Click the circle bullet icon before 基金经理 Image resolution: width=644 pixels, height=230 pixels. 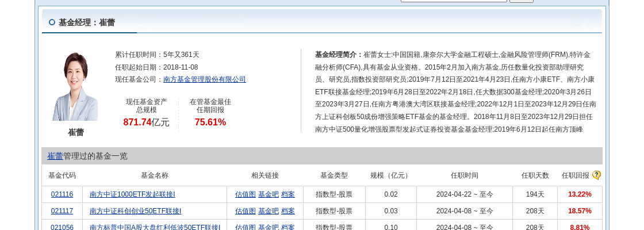pos(52,22)
